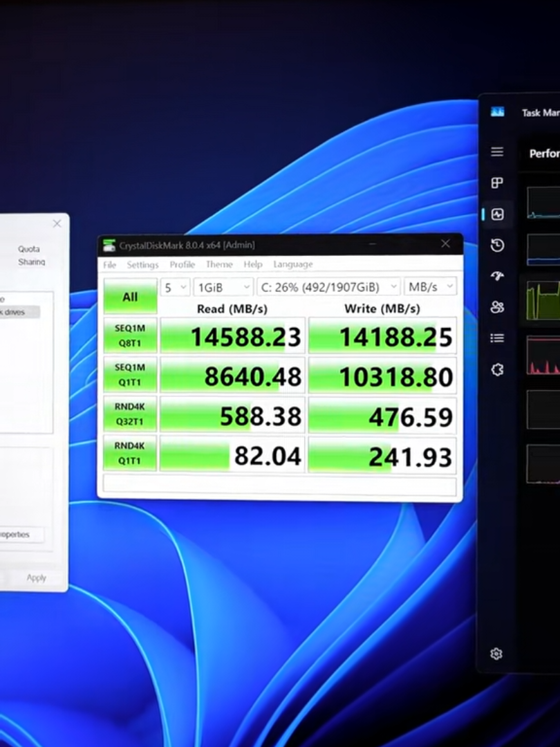Viewport: 560px width, 747px height.
Task: Open test count dropdown showing 5
Action: [175, 287]
